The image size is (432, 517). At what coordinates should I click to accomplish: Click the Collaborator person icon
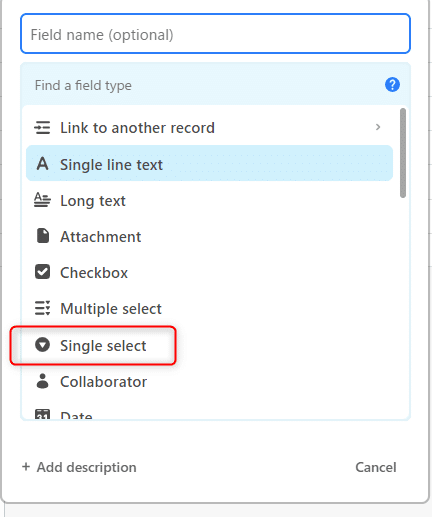click(x=42, y=381)
